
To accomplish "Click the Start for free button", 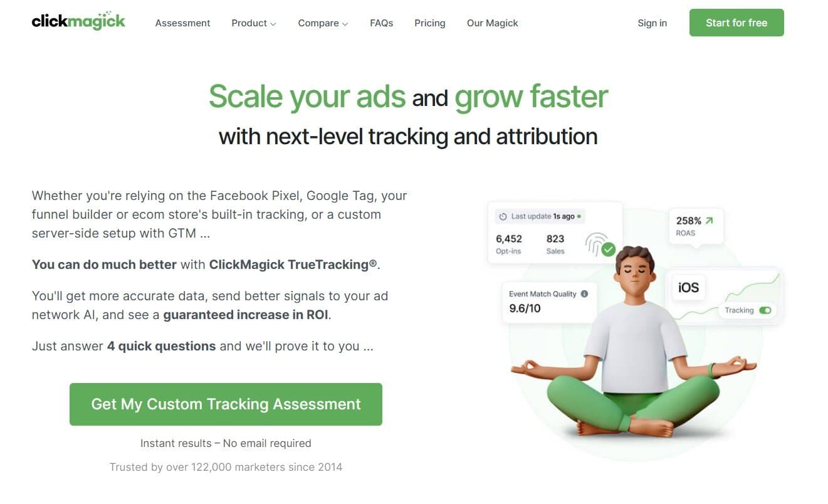I will pyautogui.click(x=736, y=23).
